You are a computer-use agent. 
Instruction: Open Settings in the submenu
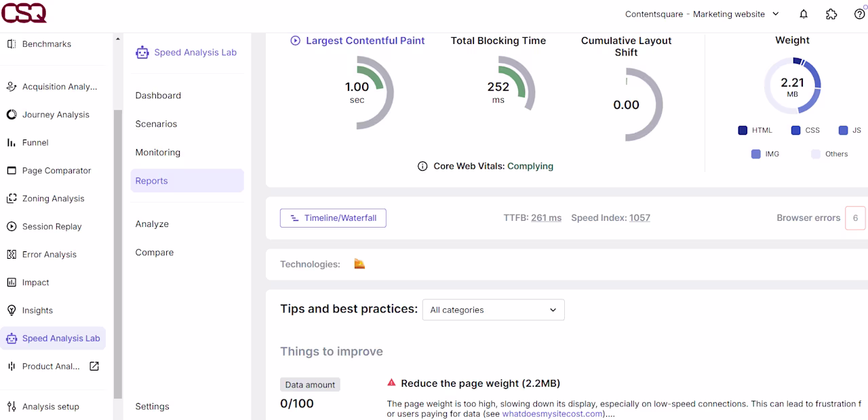tap(187, 406)
